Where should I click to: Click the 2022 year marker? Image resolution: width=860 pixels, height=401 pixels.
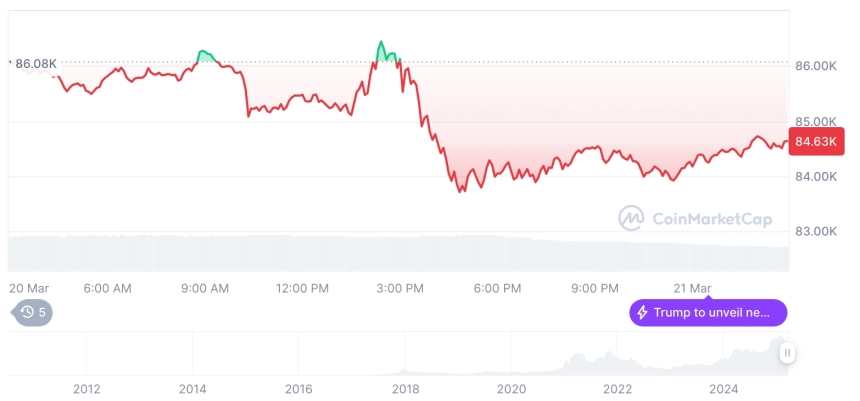pyautogui.click(x=618, y=389)
